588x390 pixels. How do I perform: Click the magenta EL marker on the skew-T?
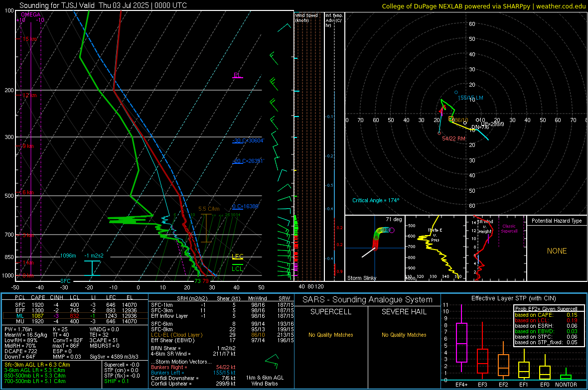click(x=237, y=75)
